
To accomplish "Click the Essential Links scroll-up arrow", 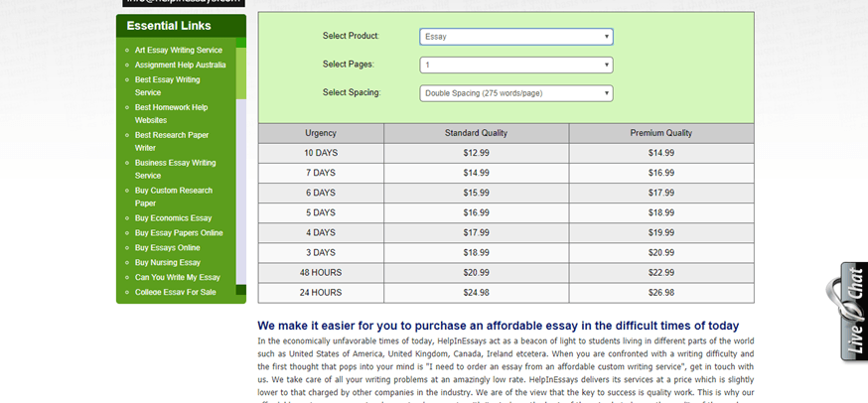I will [240, 43].
